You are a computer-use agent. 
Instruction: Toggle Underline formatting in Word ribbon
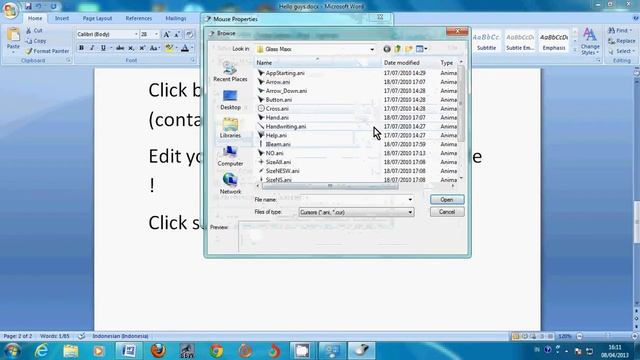tap(103, 48)
